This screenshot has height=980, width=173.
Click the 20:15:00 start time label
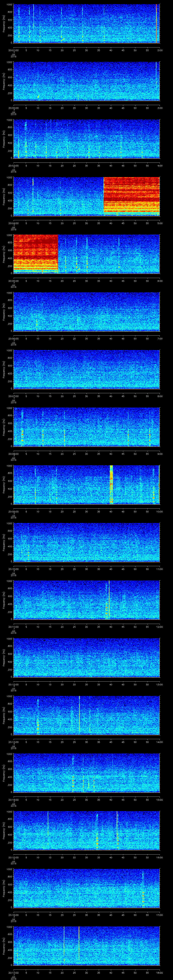pyautogui.click(x=13, y=857)
